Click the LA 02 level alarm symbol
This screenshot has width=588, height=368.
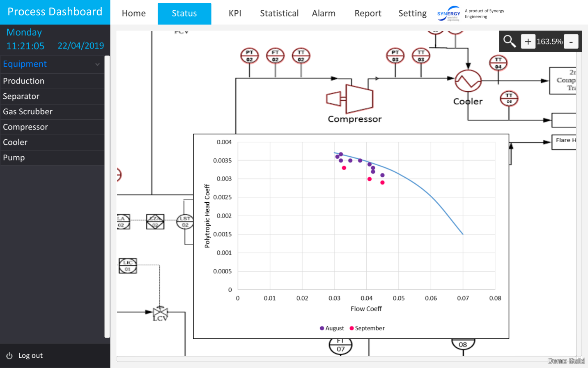coord(123,222)
